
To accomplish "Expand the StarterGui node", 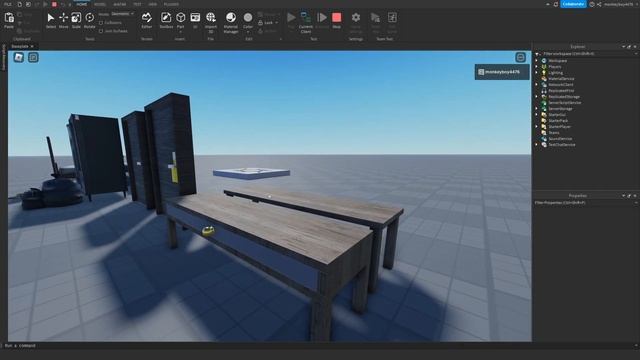I will coord(537,114).
